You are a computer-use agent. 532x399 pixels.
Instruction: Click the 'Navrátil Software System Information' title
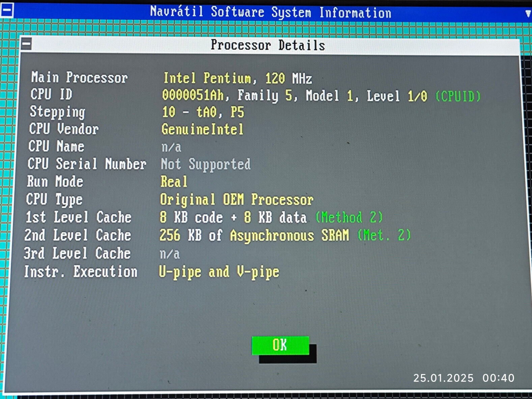271,12
